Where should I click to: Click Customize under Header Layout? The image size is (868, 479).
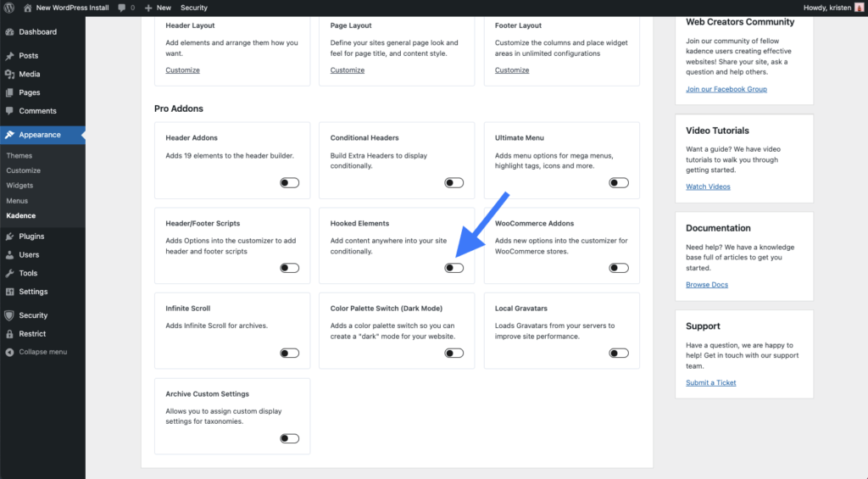(183, 70)
